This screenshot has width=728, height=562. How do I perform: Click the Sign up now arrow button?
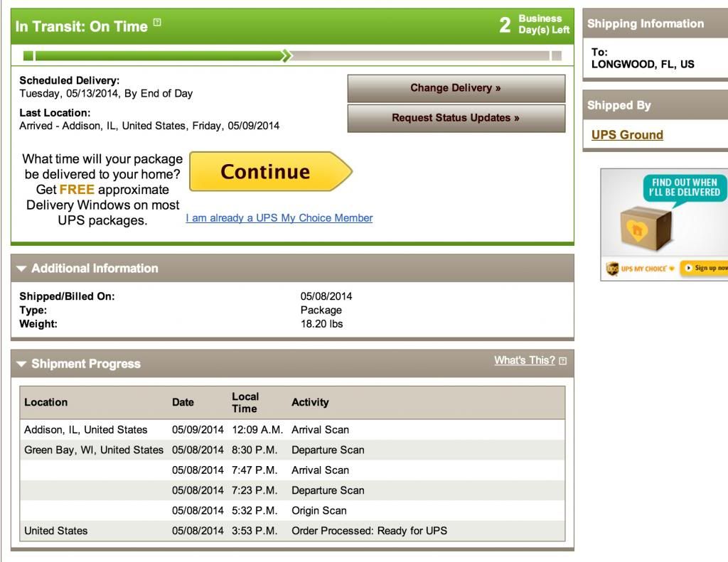pos(705,268)
